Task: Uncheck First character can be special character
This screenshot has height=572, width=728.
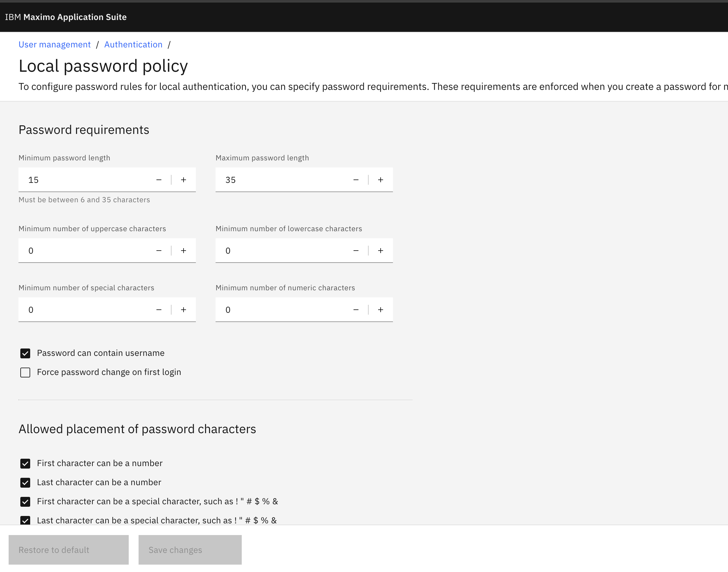Action: pos(26,502)
